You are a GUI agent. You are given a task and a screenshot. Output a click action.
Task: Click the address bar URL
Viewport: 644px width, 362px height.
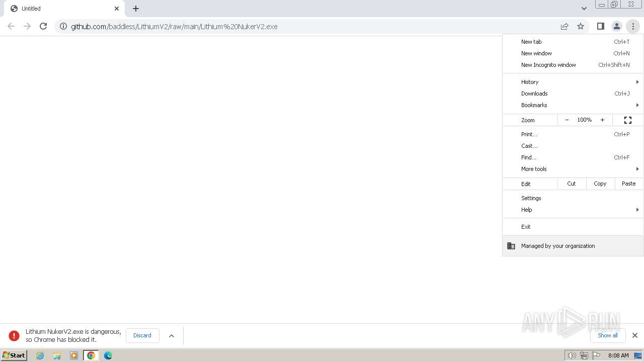[x=174, y=26]
